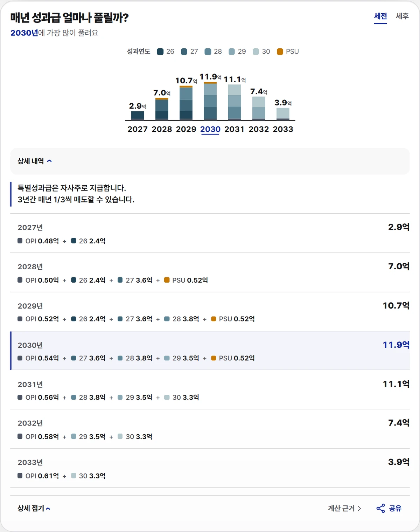420x532 pixels.
Task: Click the 10.7억 total for 2029년
Action: (x=396, y=305)
